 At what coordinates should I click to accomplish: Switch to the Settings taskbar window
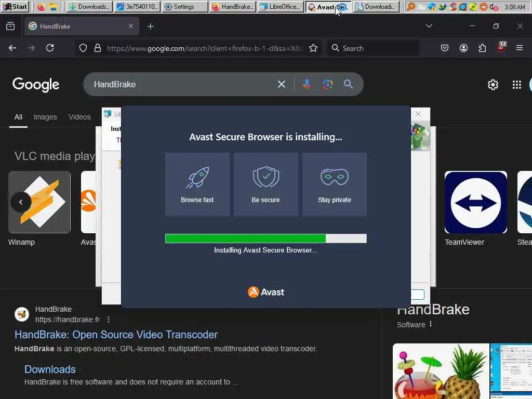coord(185,7)
